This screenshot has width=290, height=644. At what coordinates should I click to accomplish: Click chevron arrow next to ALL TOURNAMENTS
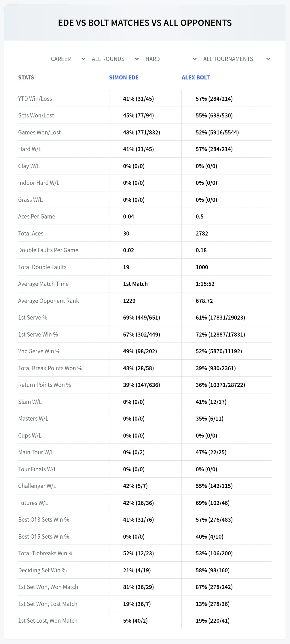[268, 59]
